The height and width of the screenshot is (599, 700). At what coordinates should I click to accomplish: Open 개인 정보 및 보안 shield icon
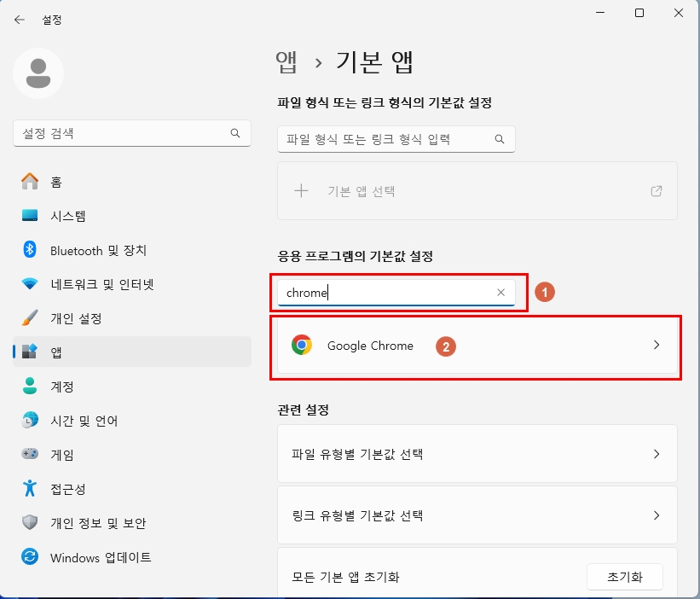point(29,523)
